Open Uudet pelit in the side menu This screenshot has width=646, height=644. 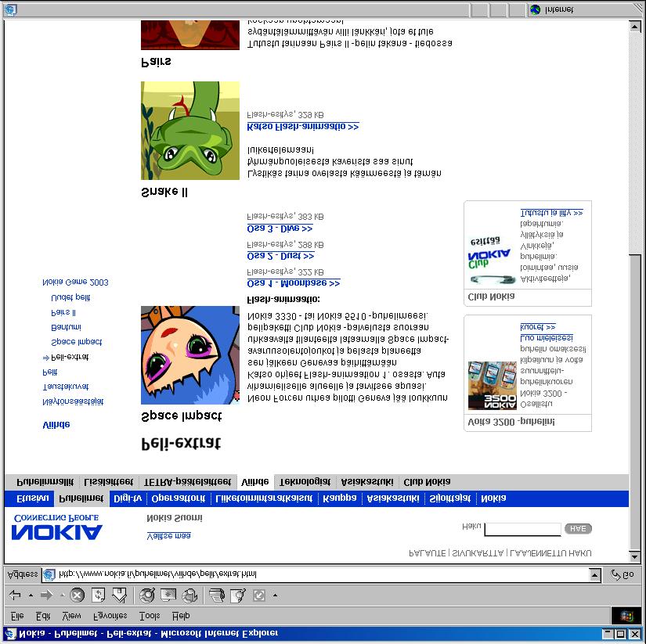(x=70, y=297)
